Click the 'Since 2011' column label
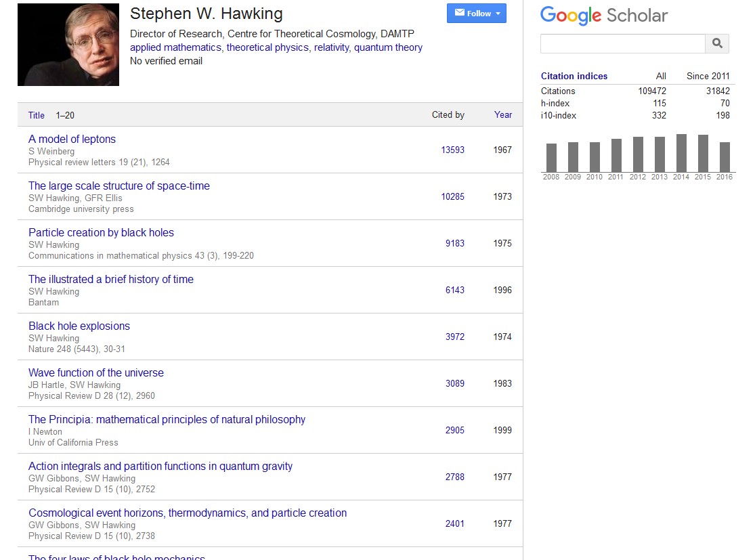 708,76
